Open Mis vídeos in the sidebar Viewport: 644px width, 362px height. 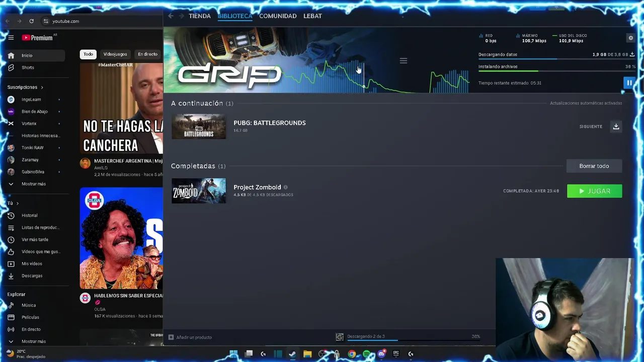click(35, 263)
